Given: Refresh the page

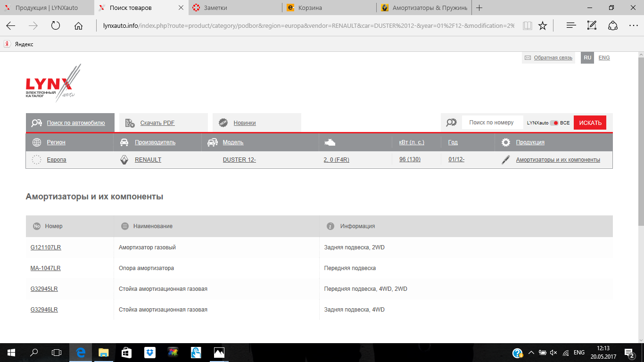Looking at the screenshot, I should (56, 26).
